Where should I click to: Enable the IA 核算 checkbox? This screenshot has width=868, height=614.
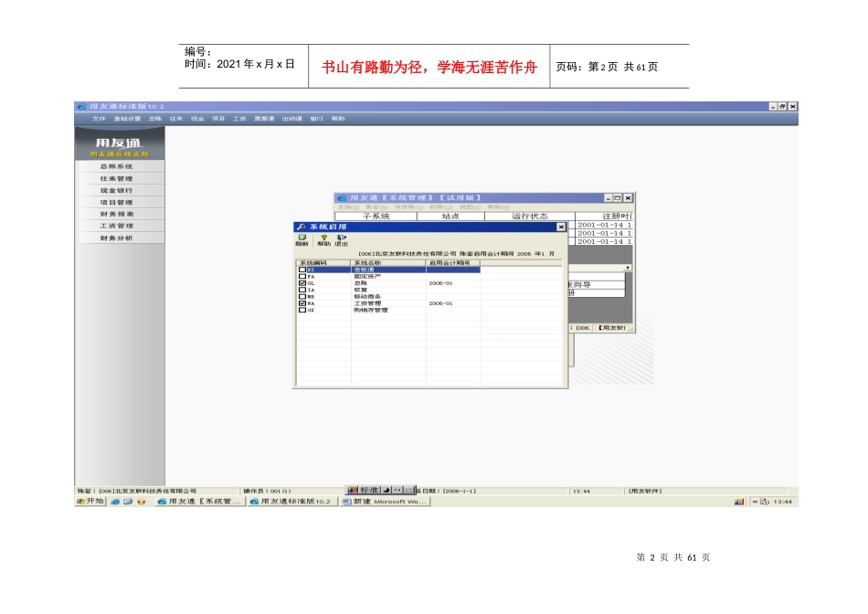(302, 290)
